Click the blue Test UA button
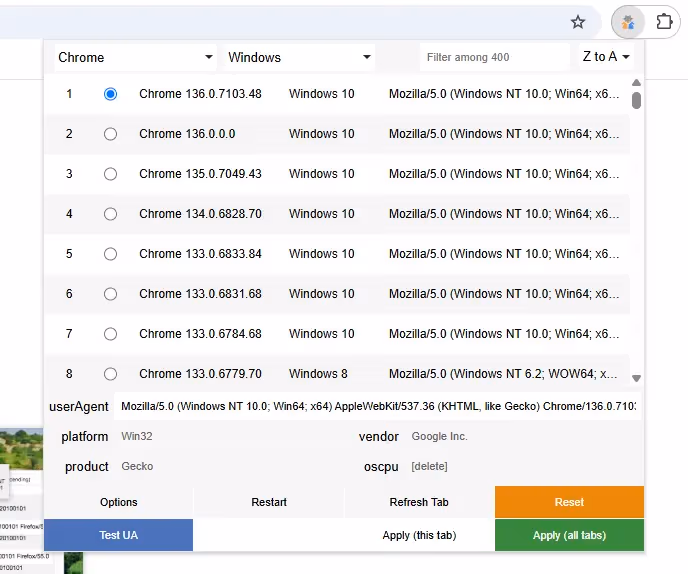The image size is (688, 574). (118, 535)
